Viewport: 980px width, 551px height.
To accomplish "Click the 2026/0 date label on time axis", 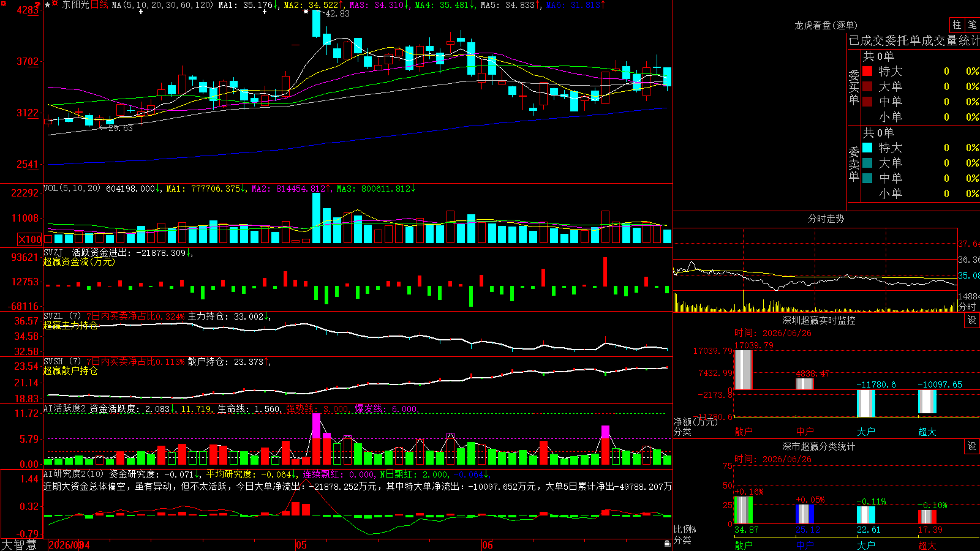I will pos(64,545).
